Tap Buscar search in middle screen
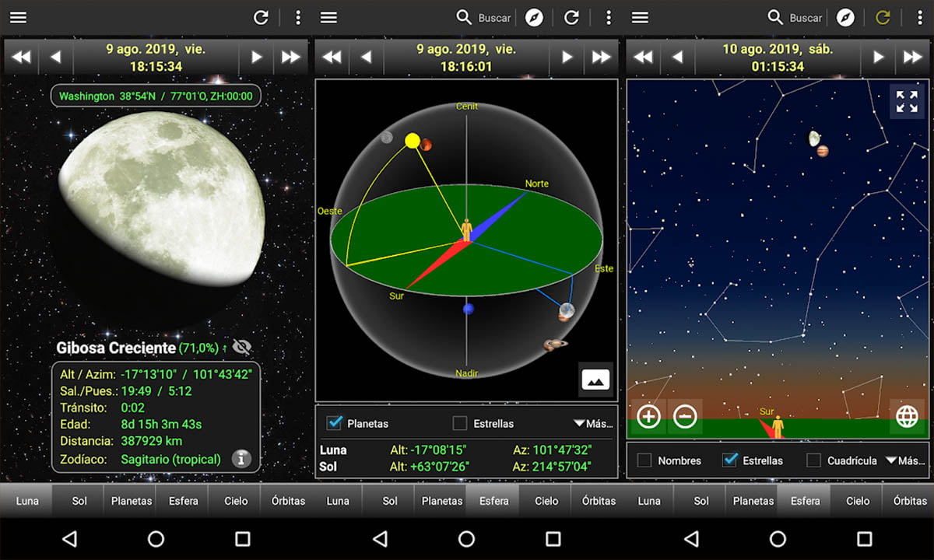Image resolution: width=934 pixels, height=560 pixels. [x=483, y=17]
